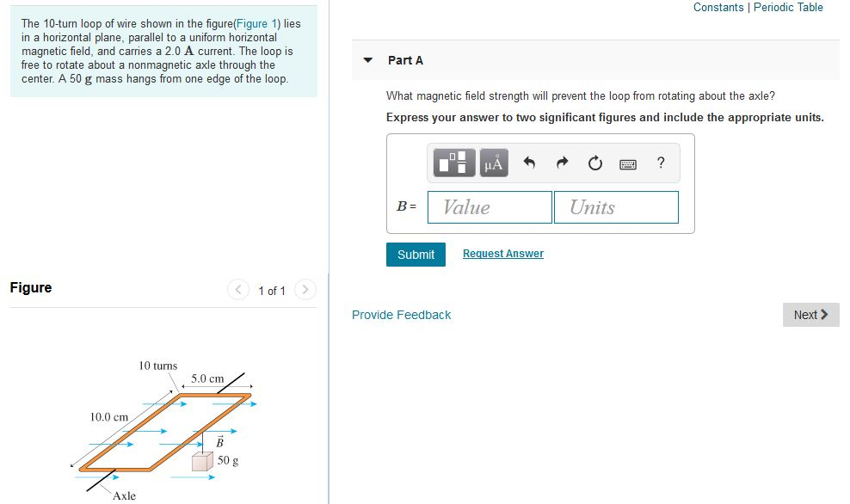Click inside the Value input field

(x=489, y=206)
